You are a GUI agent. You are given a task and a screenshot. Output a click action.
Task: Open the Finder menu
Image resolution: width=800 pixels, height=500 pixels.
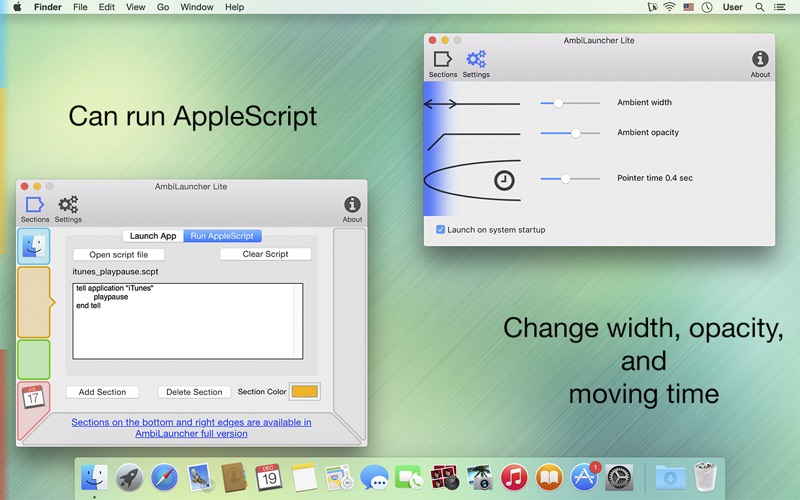click(x=48, y=7)
